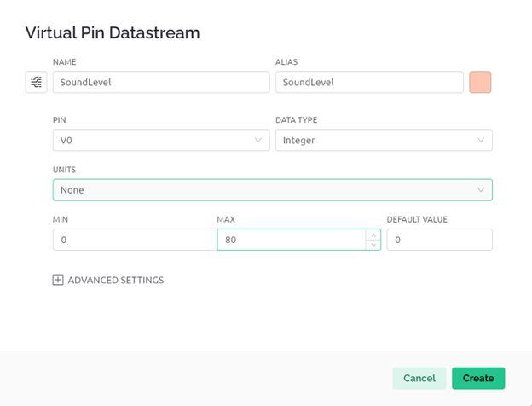Open the Units None dropdown

click(271, 189)
